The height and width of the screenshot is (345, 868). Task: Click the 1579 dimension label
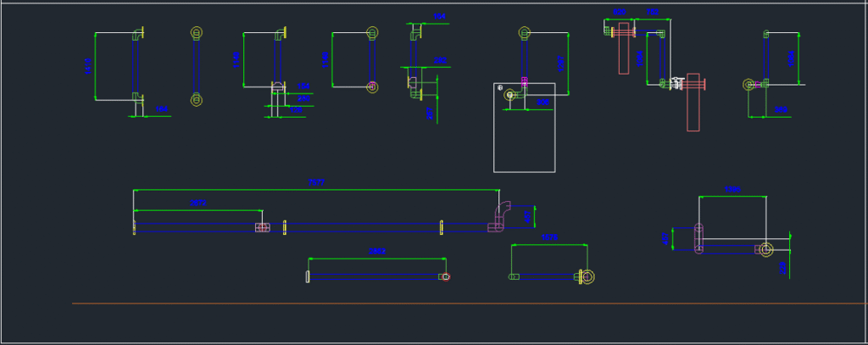[x=549, y=238]
